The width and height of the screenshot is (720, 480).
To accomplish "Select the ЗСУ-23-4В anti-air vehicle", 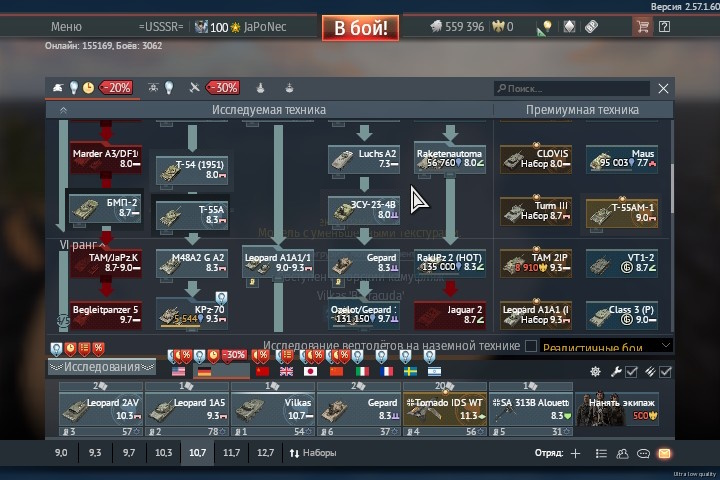I will pyautogui.click(x=364, y=210).
